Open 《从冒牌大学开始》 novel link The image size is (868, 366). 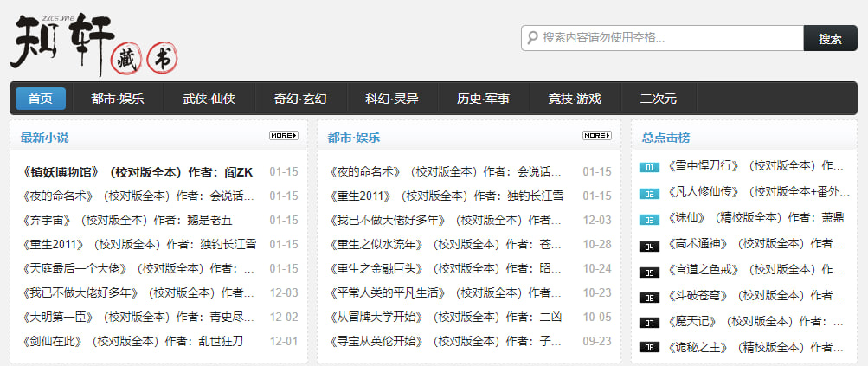(x=445, y=318)
